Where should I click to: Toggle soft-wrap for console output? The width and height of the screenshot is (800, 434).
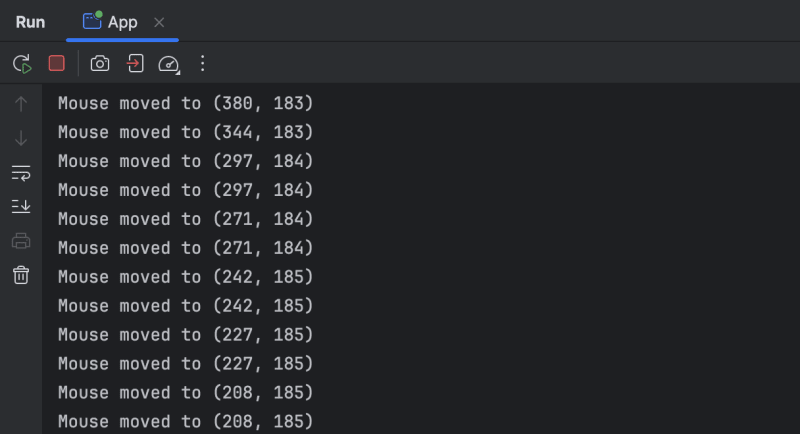click(x=21, y=173)
